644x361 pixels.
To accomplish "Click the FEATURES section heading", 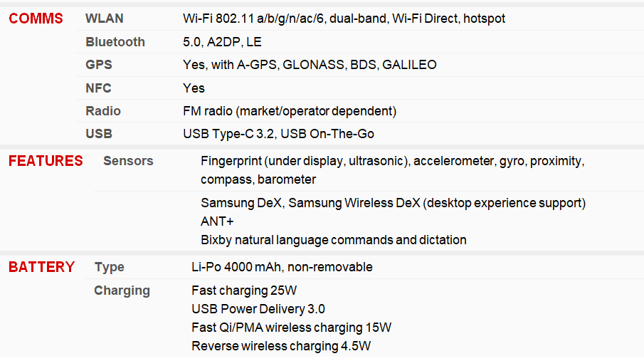I will click(x=46, y=161).
